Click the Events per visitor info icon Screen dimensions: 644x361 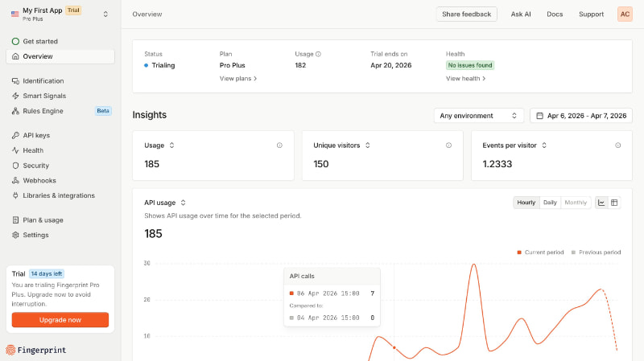point(617,146)
